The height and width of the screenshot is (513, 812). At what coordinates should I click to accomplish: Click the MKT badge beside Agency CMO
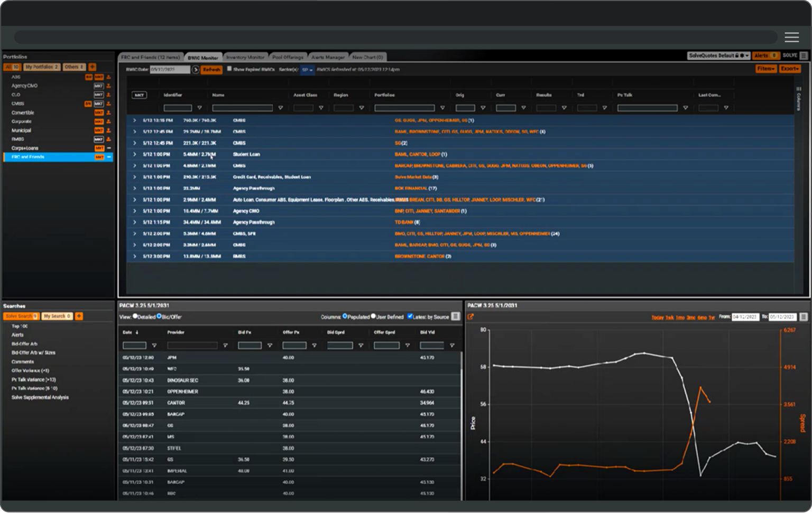tap(99, 86)
